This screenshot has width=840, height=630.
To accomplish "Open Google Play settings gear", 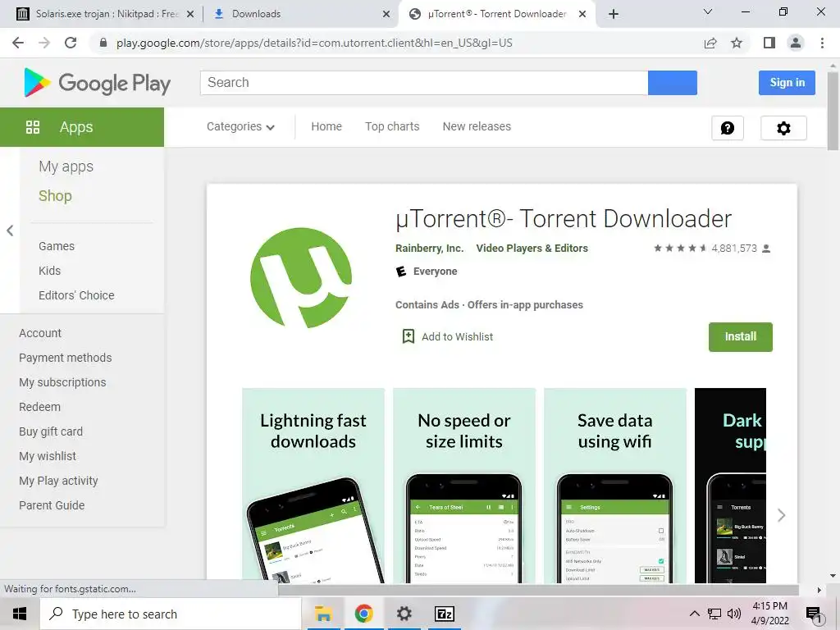I will [x=783, y=128].
